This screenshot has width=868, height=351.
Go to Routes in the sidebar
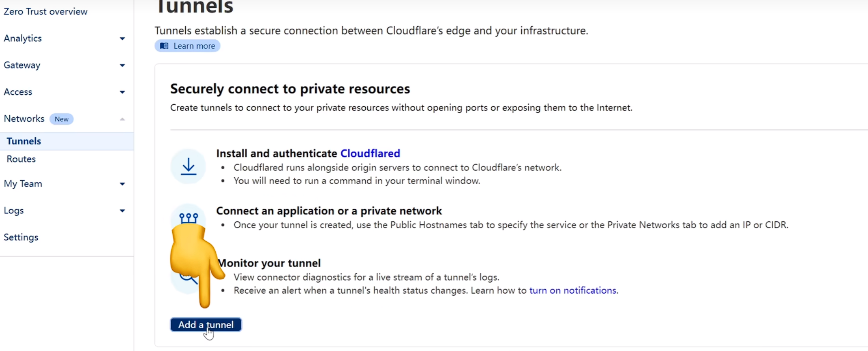pos(21,159)
